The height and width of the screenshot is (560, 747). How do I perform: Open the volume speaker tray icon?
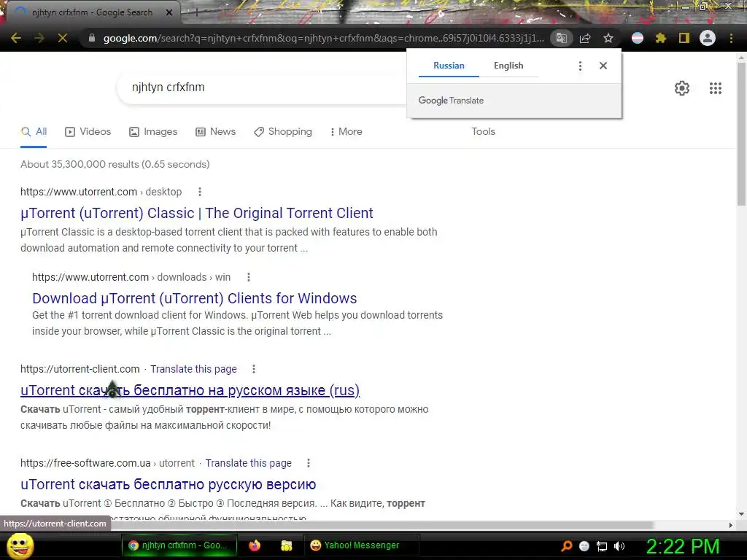click(619, 546)
